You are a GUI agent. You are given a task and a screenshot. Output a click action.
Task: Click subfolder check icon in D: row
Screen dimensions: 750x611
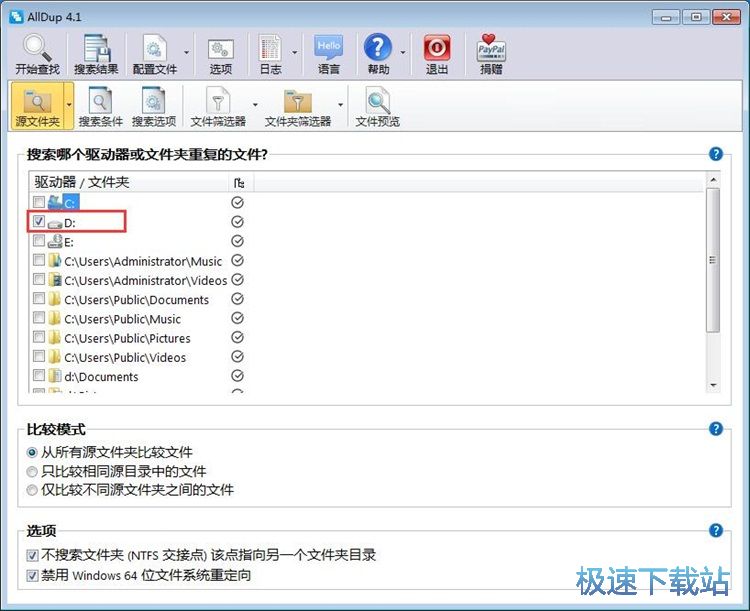click(237, 222)
